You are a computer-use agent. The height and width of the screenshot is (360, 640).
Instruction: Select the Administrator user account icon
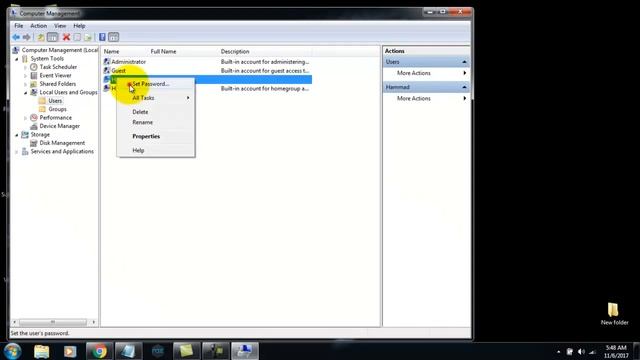click(x=107, y=62)
